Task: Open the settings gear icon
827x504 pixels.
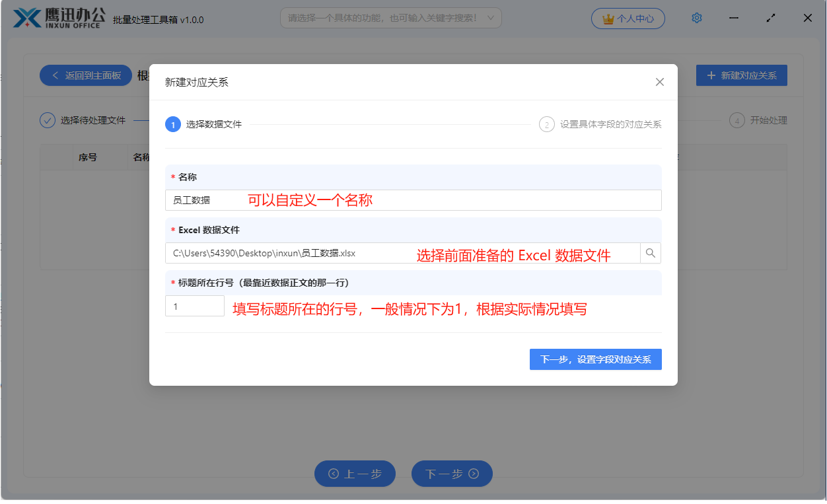Action: (696, 18)
